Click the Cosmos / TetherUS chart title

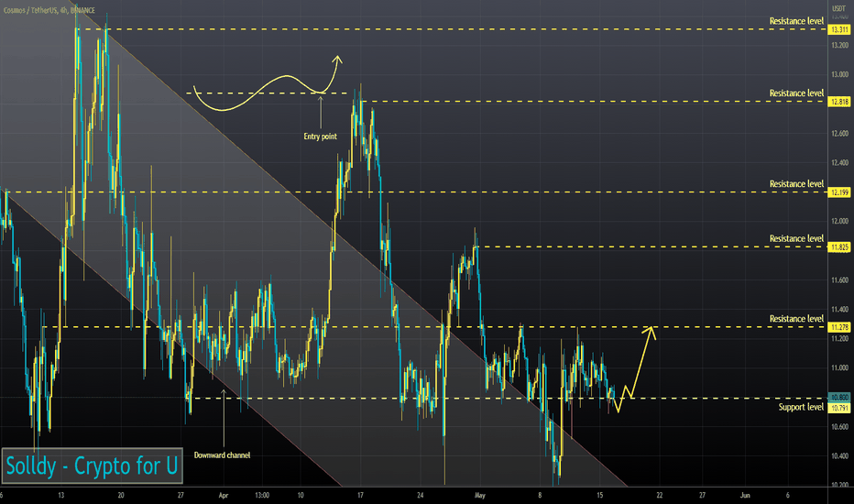[x=49, y=10]
